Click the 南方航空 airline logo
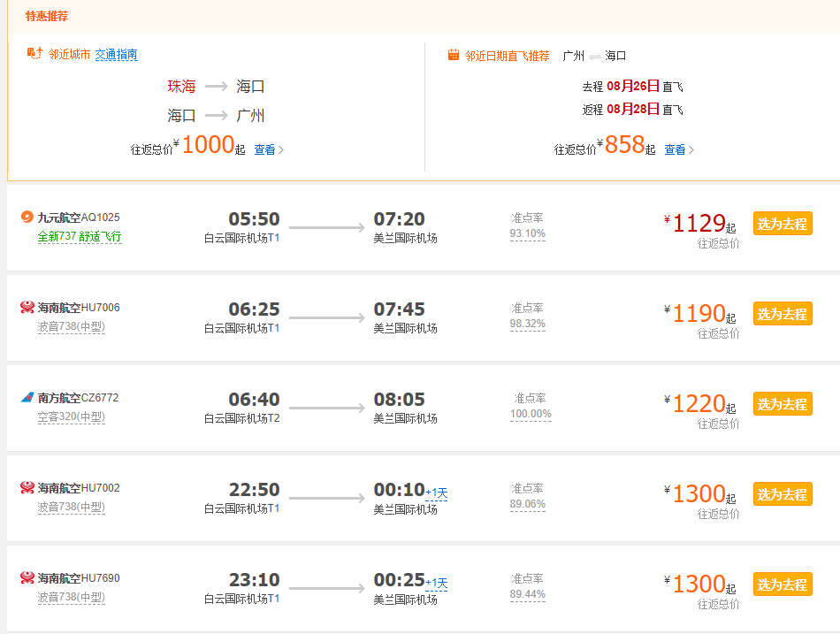Screen dimensions: 840x634 point(27,397)
